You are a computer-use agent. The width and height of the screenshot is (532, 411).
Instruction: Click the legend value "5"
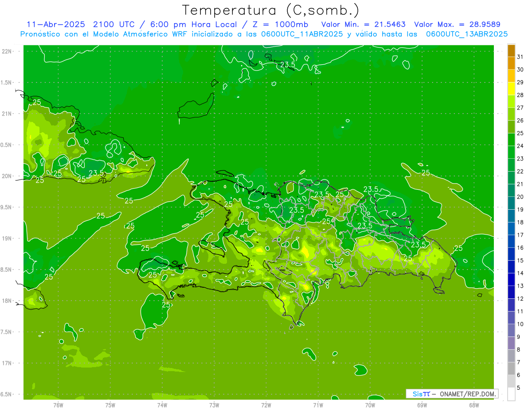pos(519,388)
